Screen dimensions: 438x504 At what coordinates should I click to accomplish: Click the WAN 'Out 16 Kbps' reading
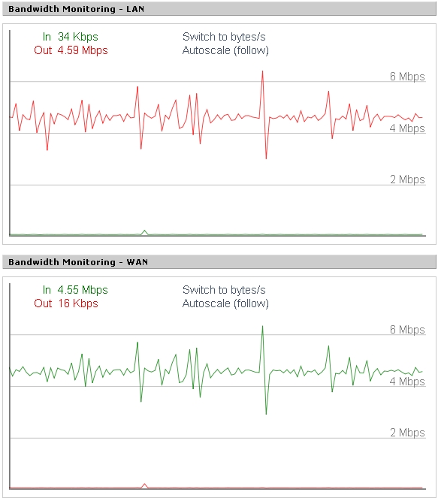pos(66,303)
